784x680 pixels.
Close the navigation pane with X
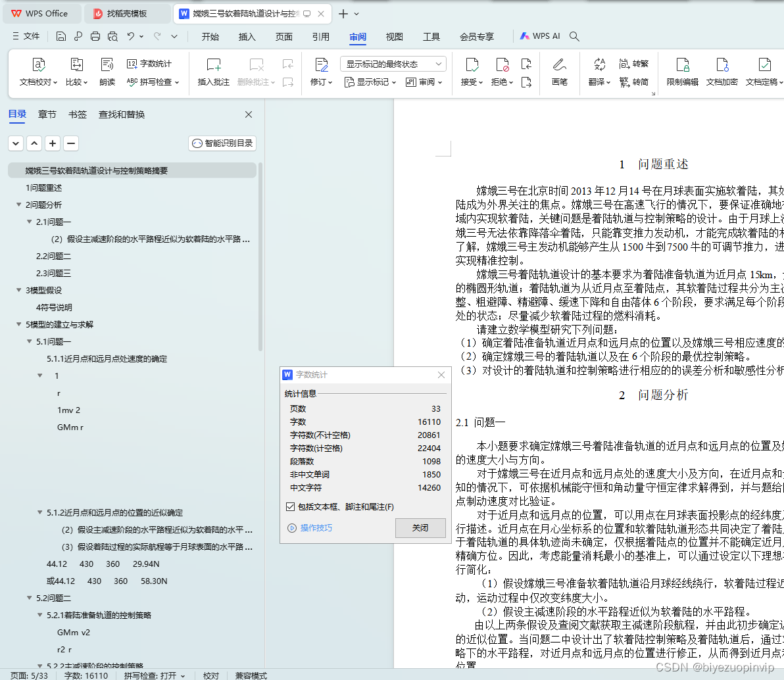click(249, 114)
